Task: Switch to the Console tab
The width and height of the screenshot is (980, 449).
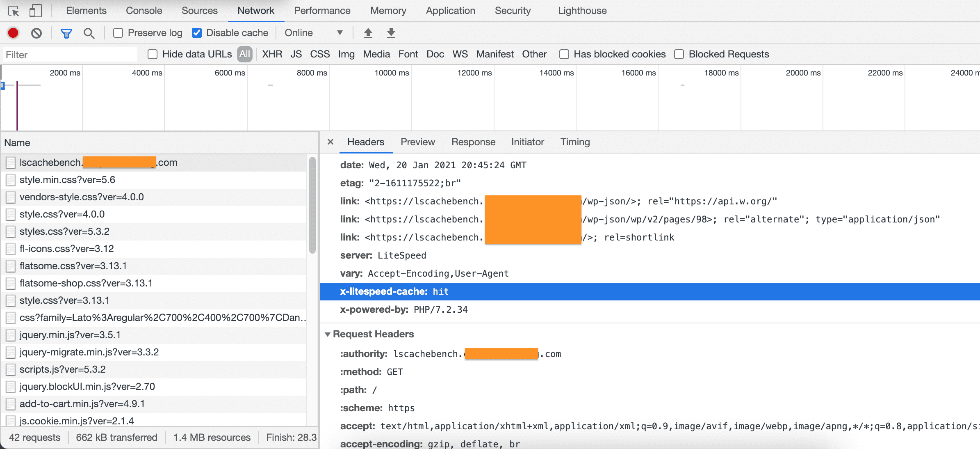Action: click(x=144, y=11)
